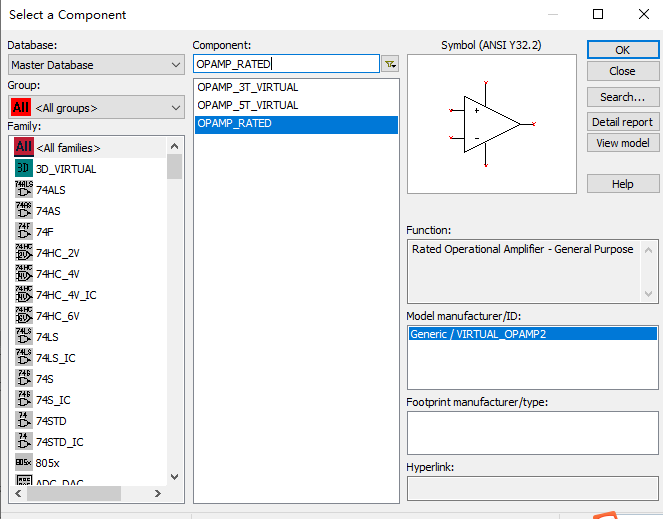
Task: Click Rated Operational Amplifier function text
Action: click(x=523, y=249)
